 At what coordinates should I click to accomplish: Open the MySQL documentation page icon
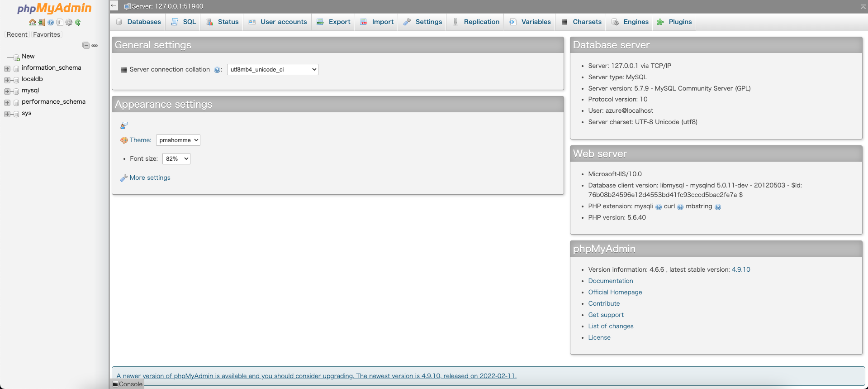[x=60, y=22]
